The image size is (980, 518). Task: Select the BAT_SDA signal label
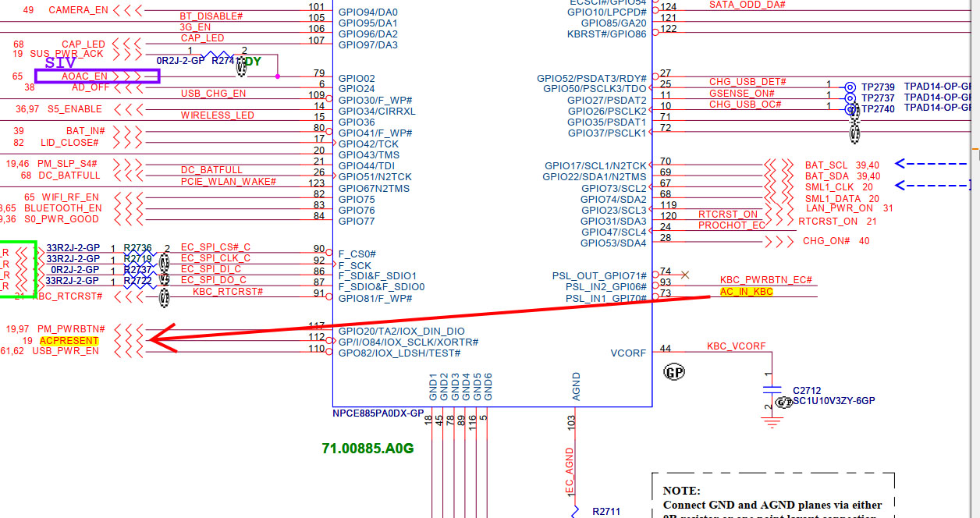[x=827, y=176]
